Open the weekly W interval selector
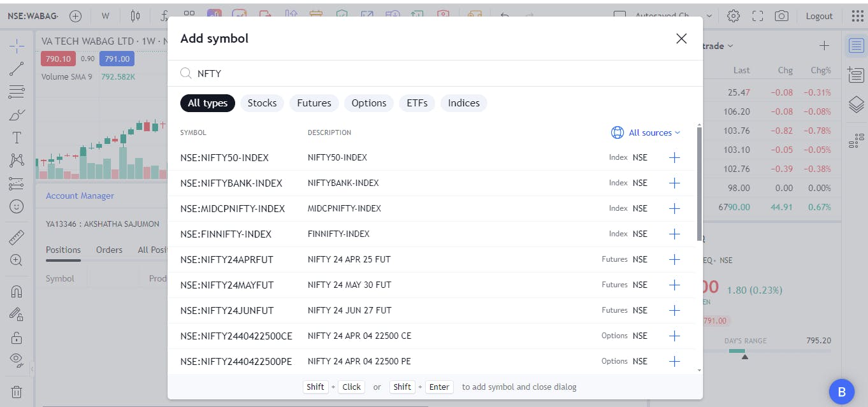 (105, 16)
